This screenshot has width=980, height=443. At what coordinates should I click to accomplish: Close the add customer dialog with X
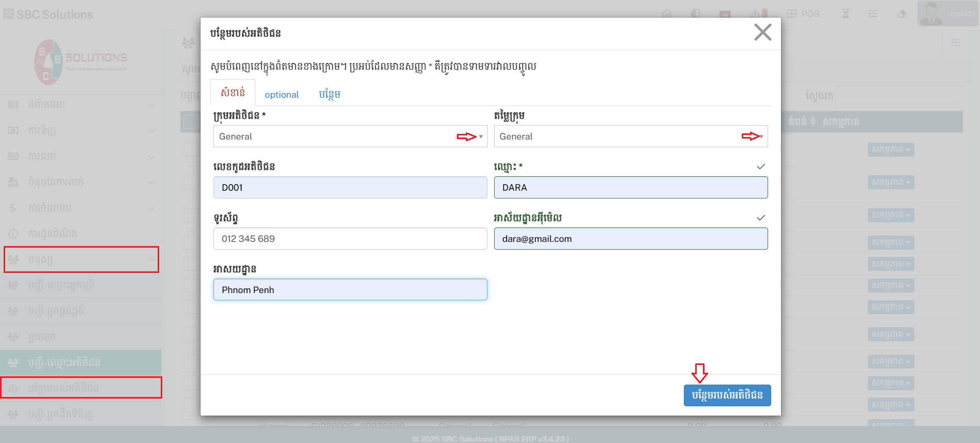click(762, 32)
